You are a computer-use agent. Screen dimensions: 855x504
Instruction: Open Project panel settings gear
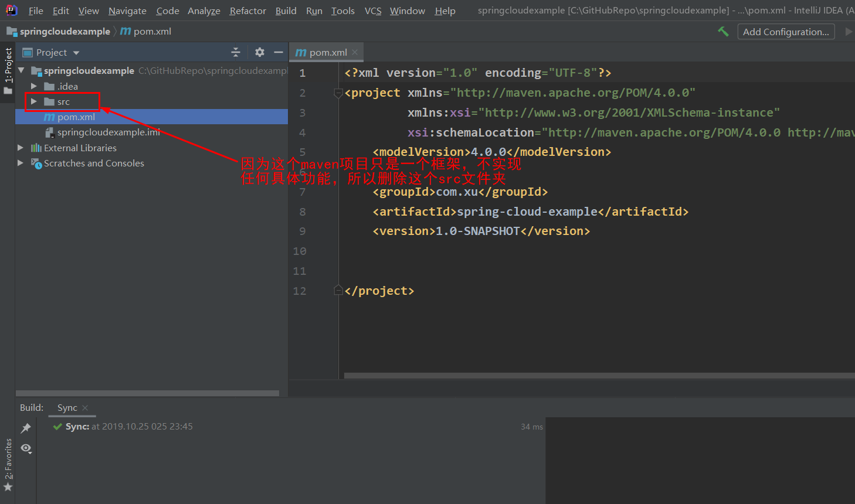[260, 52]
